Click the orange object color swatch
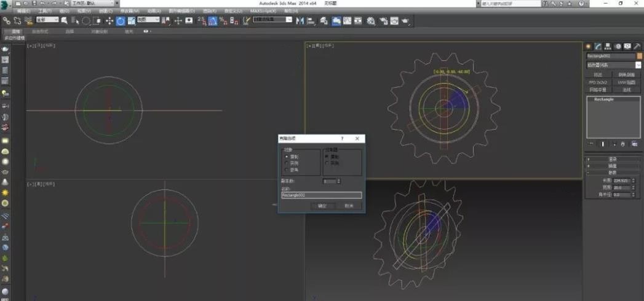The height and width of the screenshot is (301, 644). (639, 56)
